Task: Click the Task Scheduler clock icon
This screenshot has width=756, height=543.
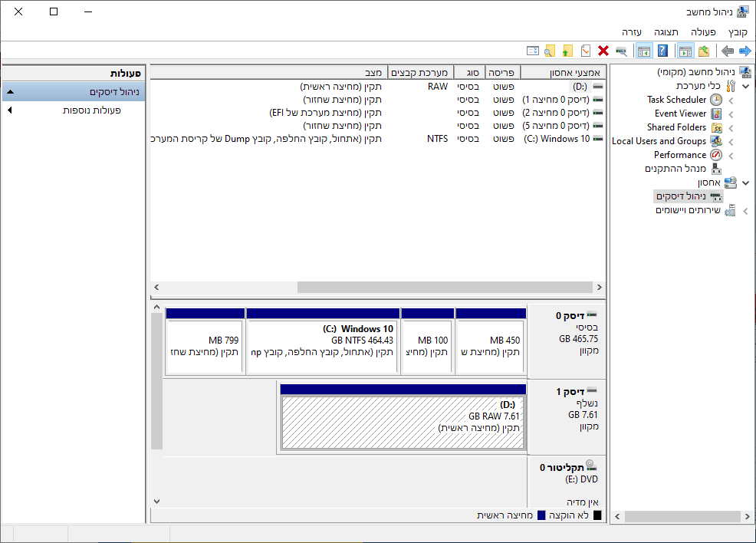Action: [715, 100]
